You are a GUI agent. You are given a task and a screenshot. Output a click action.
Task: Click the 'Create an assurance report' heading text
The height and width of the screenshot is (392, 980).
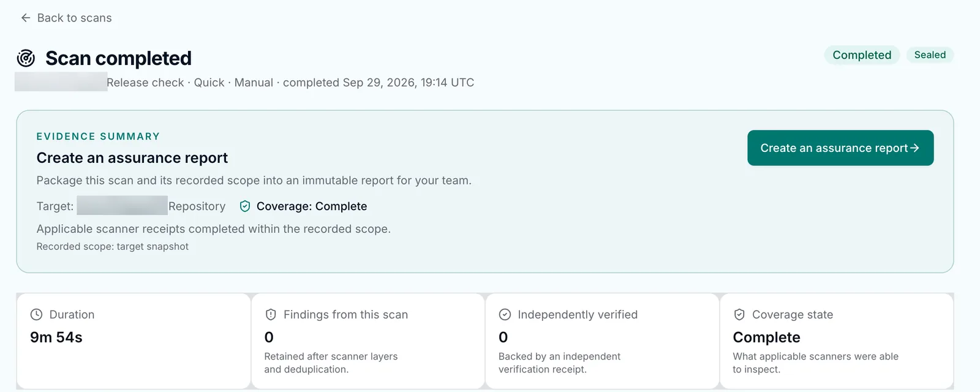[132, 158]
